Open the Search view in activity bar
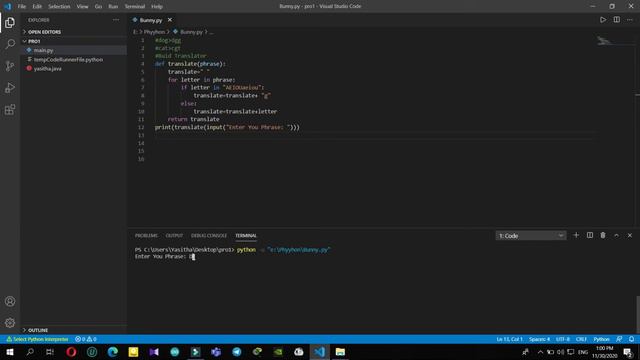Viewport: 640px width, 360px height. click(10, 44)
